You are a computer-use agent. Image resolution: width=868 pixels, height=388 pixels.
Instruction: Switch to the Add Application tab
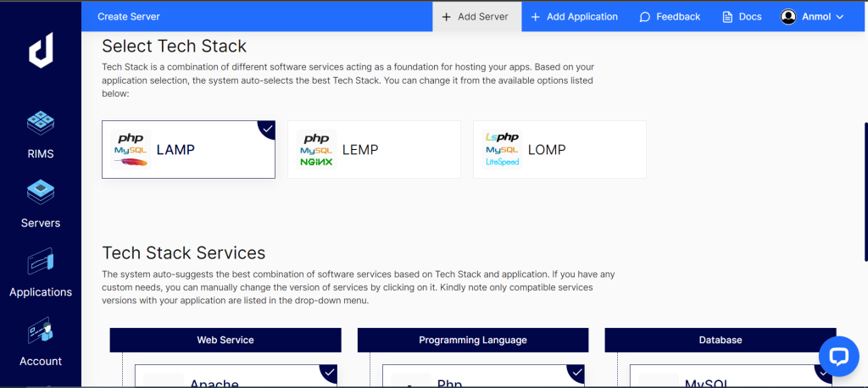click(x=574, y=16)
